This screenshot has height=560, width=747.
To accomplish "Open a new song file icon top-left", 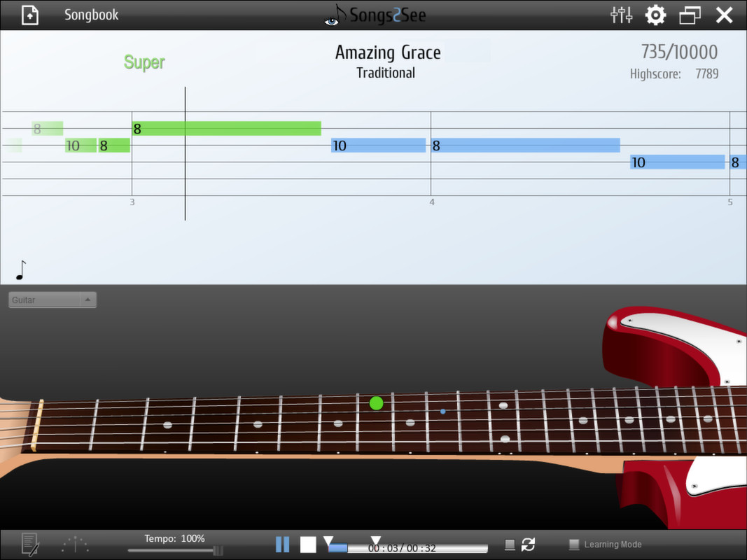I will click(x=29, y=14).
